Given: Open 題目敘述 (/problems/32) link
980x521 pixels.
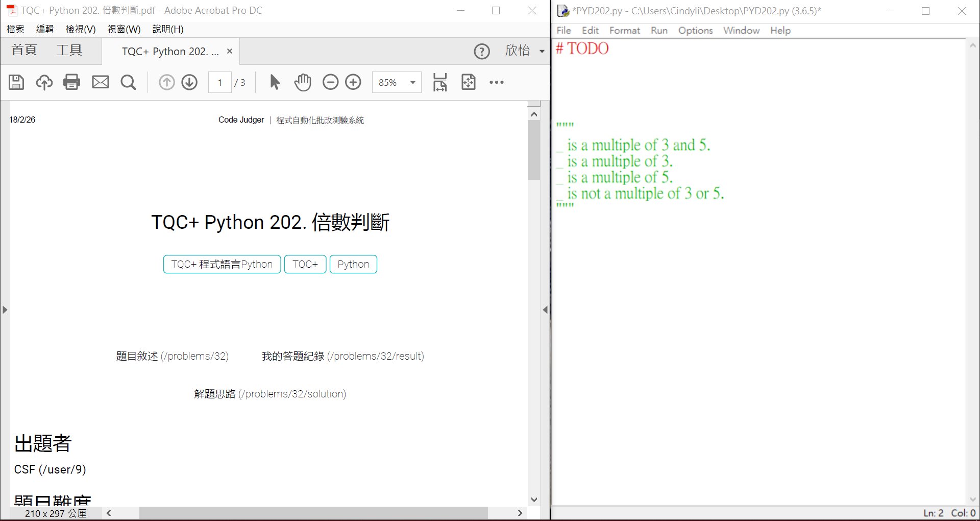Looking at the screenshot, I should (173, 356).
